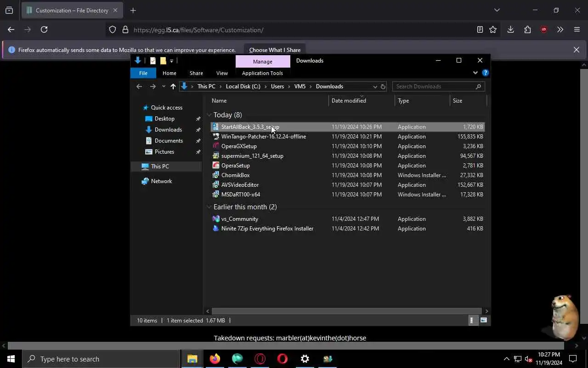This screenshot has width=588, height=368.
Task: Click the VM5 breadcrumb
Action: point(300,86)
